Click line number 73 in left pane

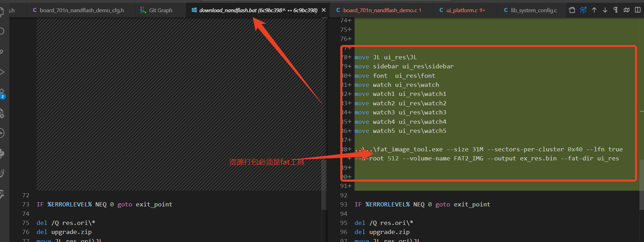pyautogui.click(x=26, y=204)
